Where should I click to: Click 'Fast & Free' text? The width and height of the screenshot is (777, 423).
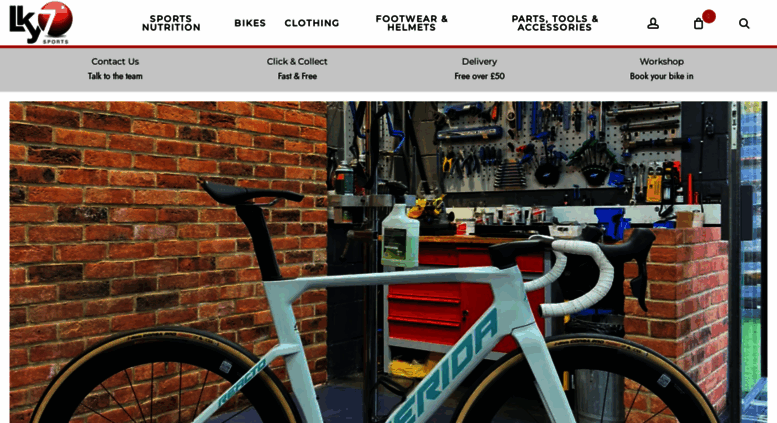297,76
